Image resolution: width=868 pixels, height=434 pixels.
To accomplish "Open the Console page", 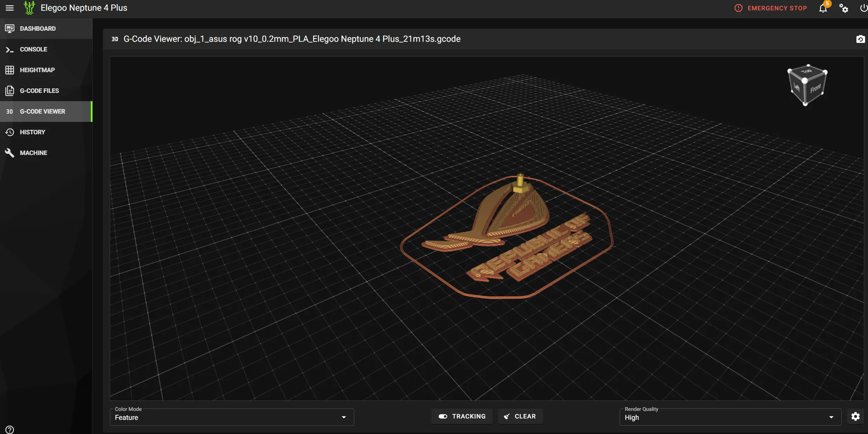I will pos(46,49).
